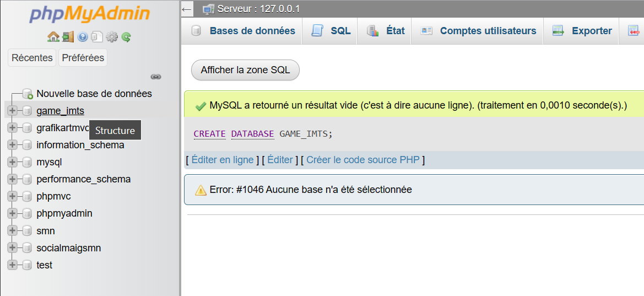The image size is (644, 296).
Task: Switch to the Comptes utilisateurs tab
Action: (478, 31)
